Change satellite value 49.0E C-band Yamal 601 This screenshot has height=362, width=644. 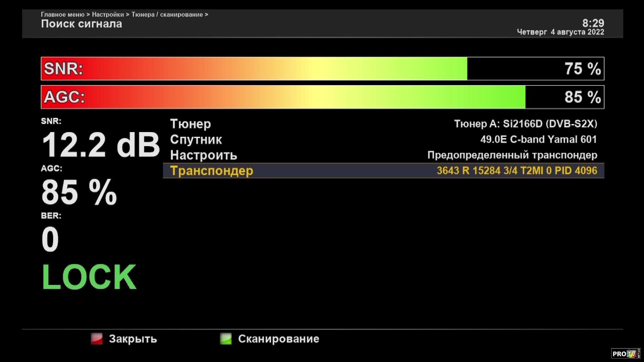[x=538, y=139]
